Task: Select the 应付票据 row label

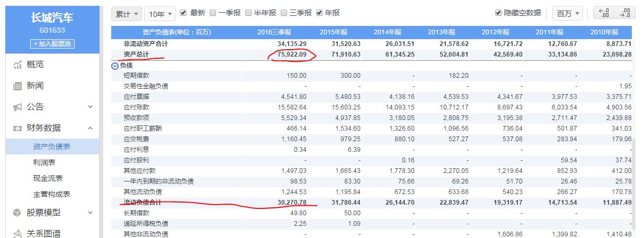Action: click(136, 97)
